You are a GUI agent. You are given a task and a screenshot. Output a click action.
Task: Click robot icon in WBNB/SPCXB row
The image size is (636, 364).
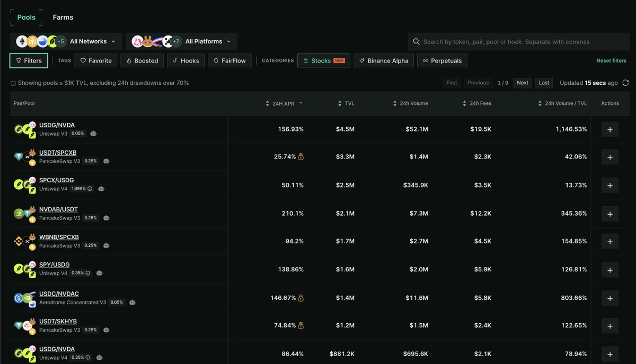pyautogui.click(x=106, y=246)
